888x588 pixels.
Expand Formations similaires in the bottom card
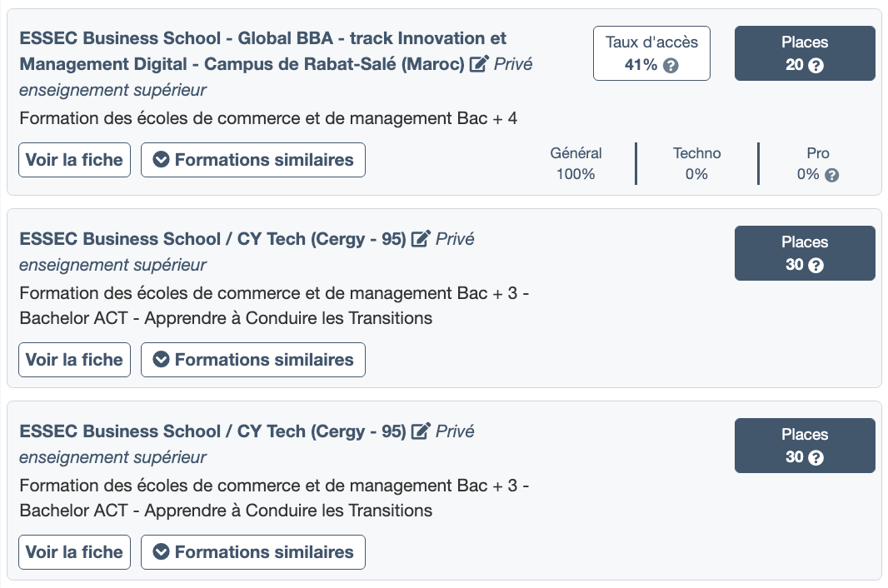[253, 552]
